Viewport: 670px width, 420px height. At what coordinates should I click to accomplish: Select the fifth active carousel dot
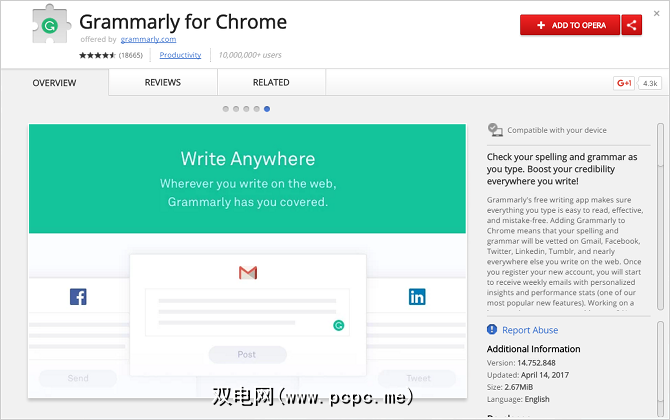[267, 109]
